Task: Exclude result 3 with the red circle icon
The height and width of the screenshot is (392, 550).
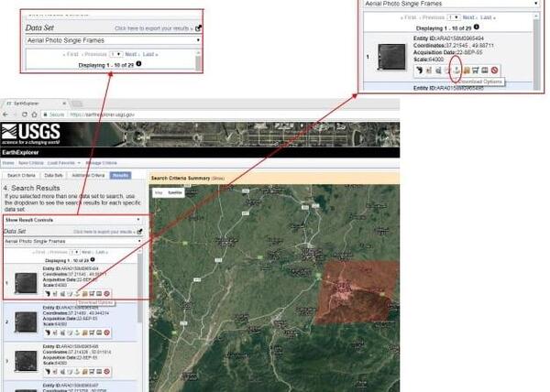Action: pyautogui.click(x=107, y=371)
